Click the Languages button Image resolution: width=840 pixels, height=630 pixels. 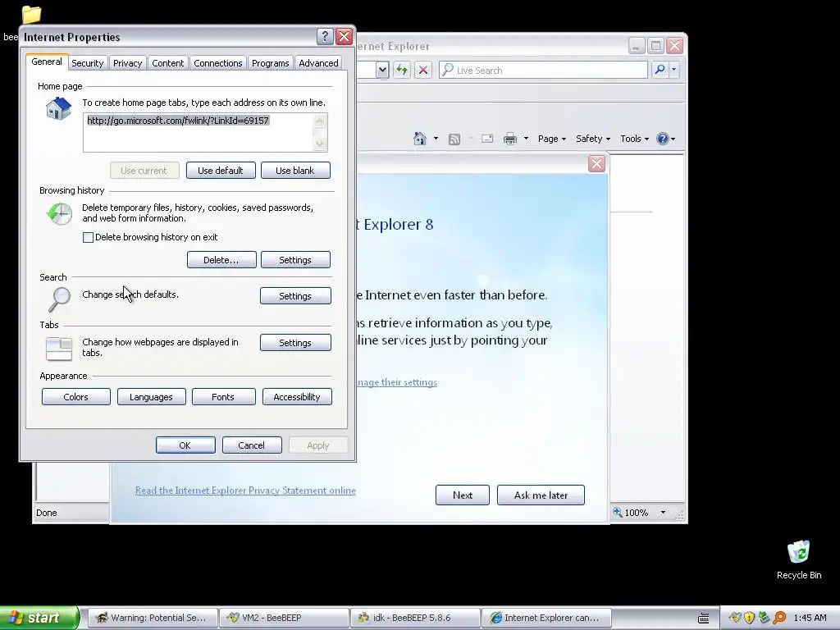(151, 397)
